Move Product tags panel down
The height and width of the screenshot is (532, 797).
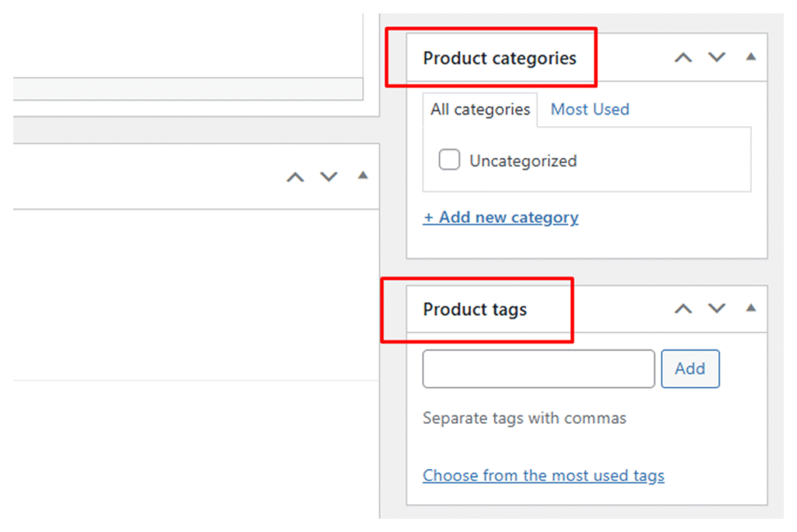(x=716, y=309)
